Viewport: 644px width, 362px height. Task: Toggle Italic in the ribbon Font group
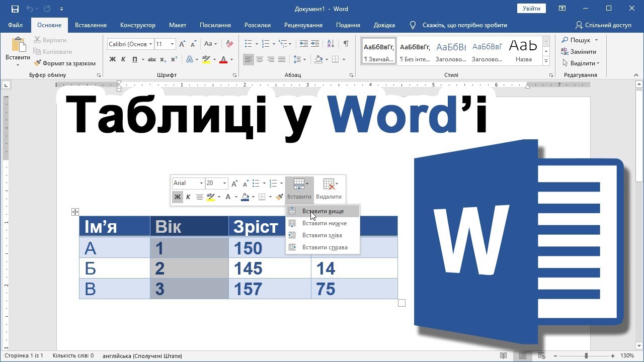[x=124, y=59]
